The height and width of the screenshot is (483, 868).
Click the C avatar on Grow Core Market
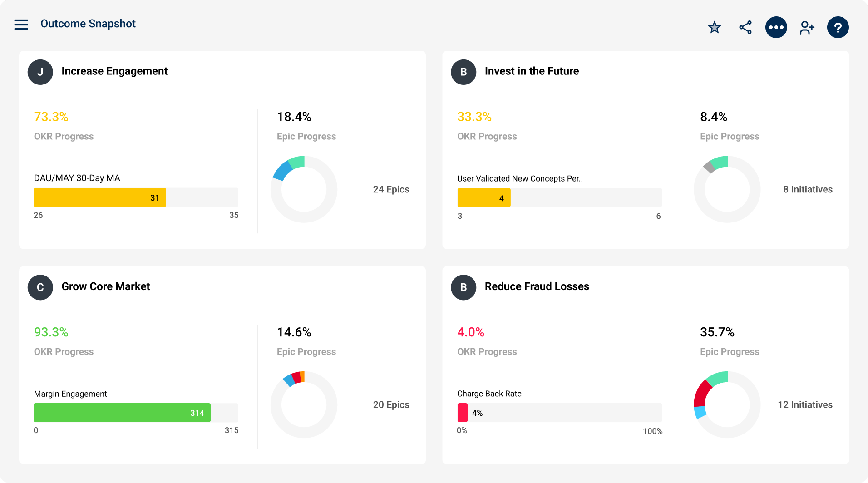tap(40, 287)
